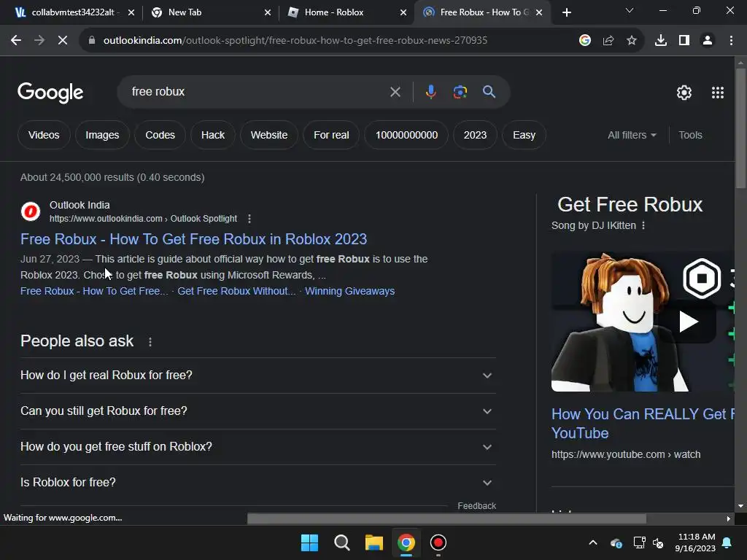Click the blue magnifier search button
Viewport: 747px width, 560px height.
tap(489, 91)
